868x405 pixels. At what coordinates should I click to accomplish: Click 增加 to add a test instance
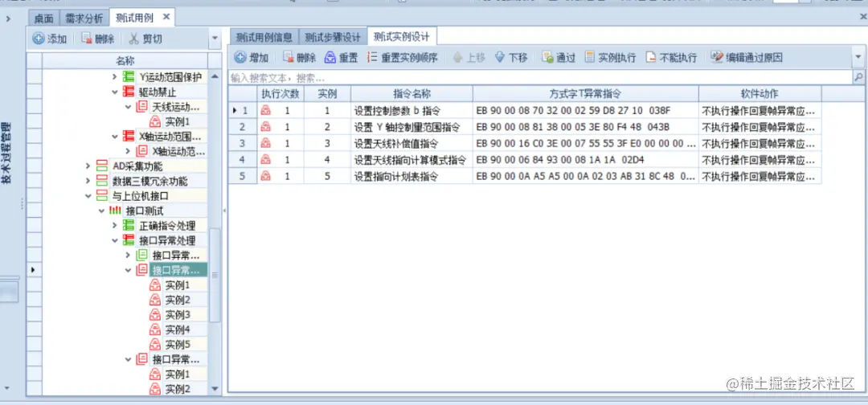[x=252, y=58]
